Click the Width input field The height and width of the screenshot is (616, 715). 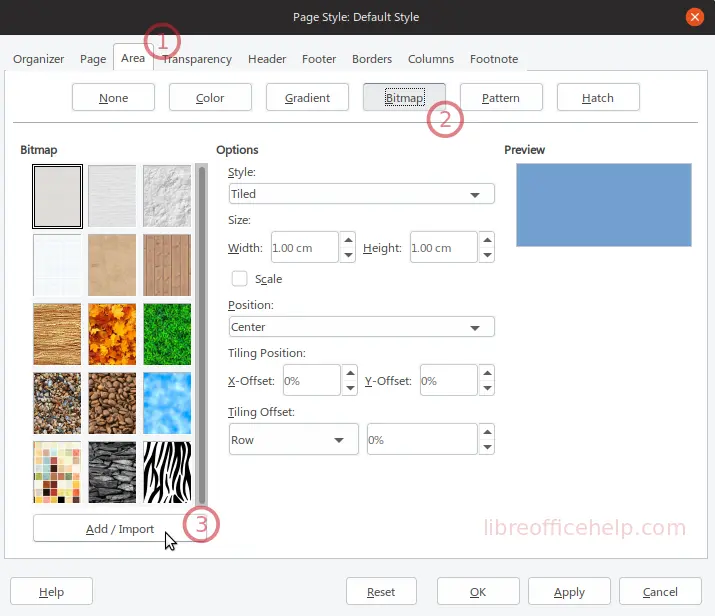click(303, 248)
